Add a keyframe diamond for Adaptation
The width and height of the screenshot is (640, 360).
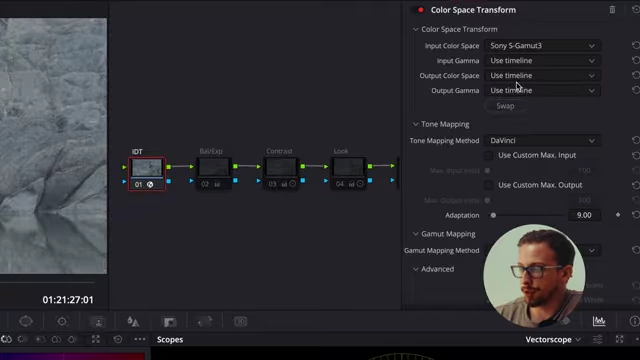pos(618,215)
